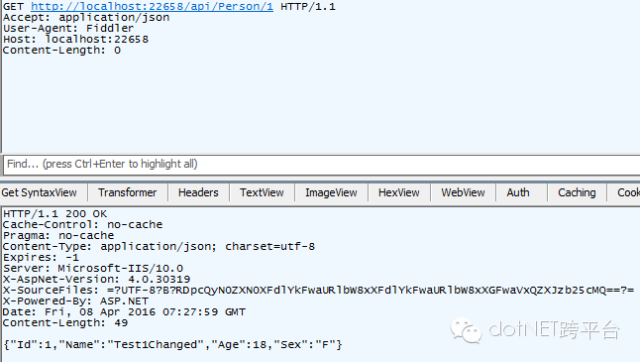
Task: Click the 'HTTP/1.1 200 OK' status line
Action: tap(55, 214)
